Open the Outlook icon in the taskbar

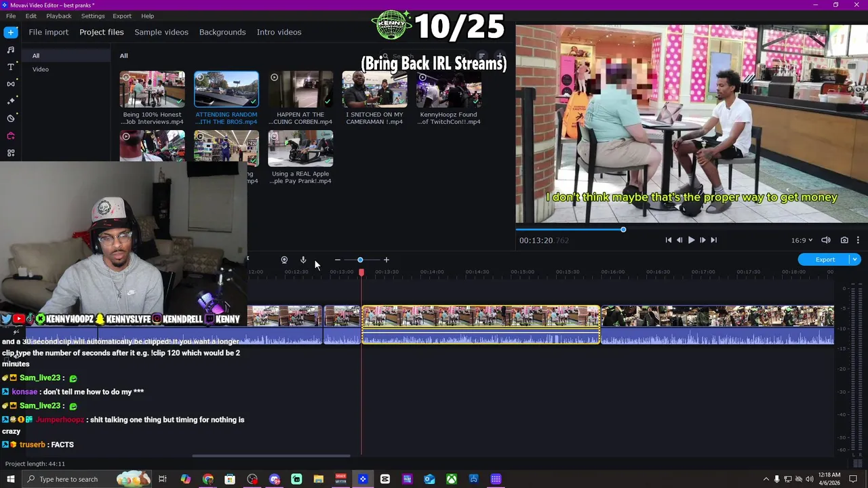click(429, 479)
